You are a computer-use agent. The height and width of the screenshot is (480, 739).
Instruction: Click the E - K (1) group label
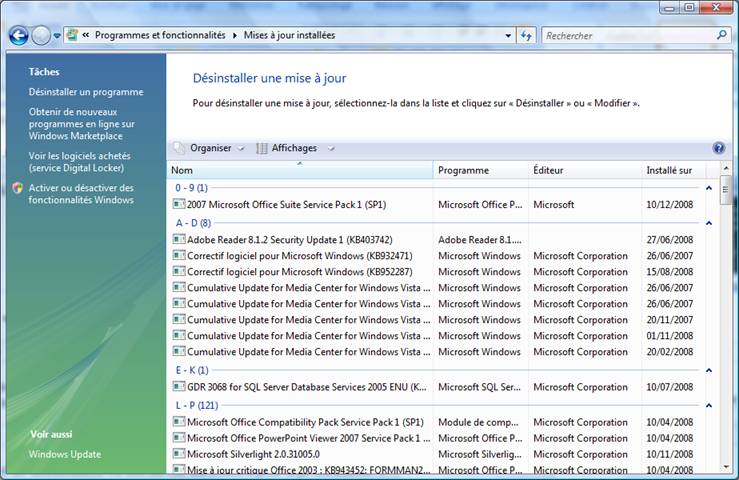coord(192,370)
